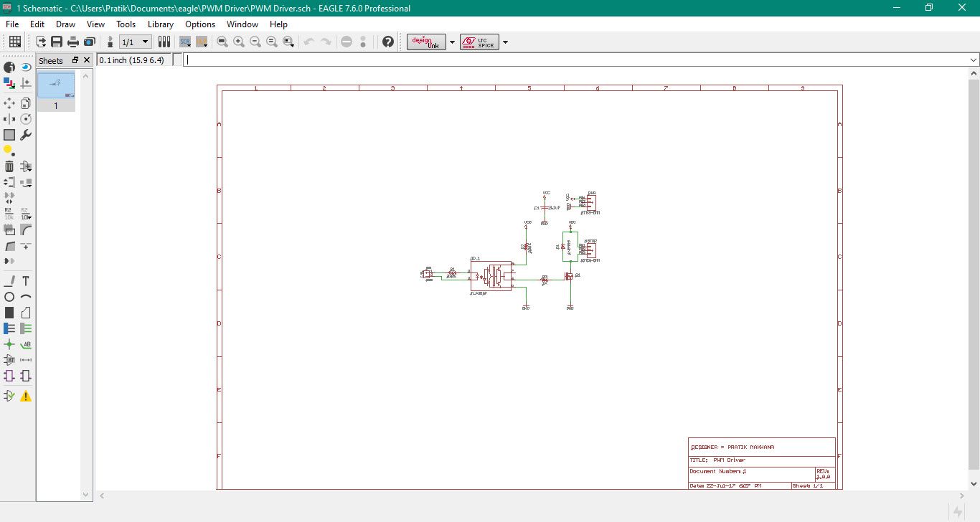Select the Mirror tool

pyautogui.click(x=9, y=119)
